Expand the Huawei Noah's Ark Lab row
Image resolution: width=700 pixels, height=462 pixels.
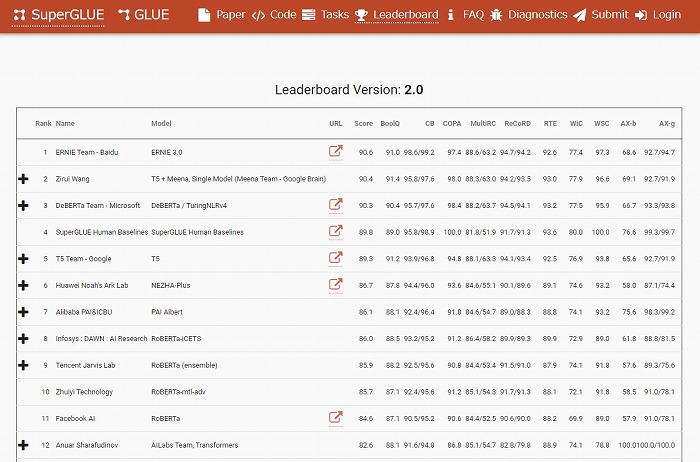pyautogui.click(x=23, y=285)
